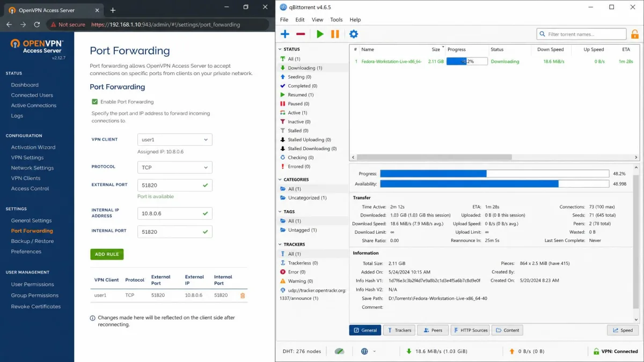Screen dimensions: 644x362
Task: Click the trash icon for user1 rule
Action: click(x=243, y=295)
